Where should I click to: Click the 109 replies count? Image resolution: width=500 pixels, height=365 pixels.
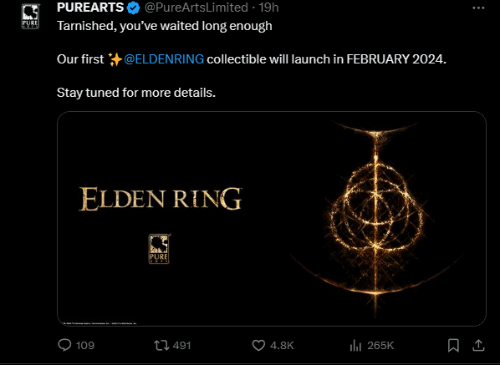[85, 345]
